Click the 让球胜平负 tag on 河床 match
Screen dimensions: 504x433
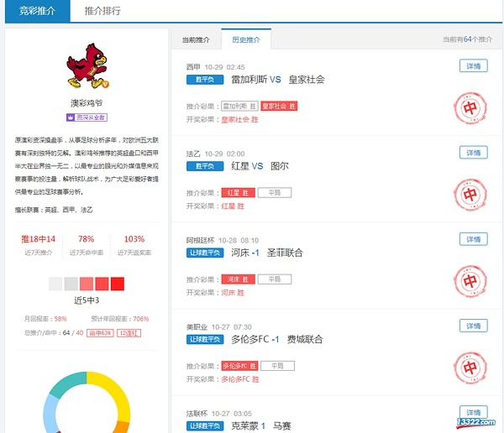(205, 253)
